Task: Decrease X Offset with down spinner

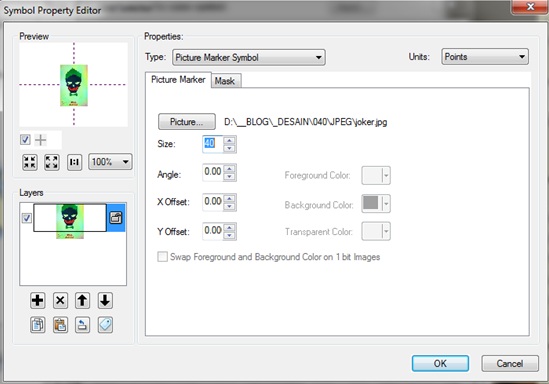Action: [229, 206]
